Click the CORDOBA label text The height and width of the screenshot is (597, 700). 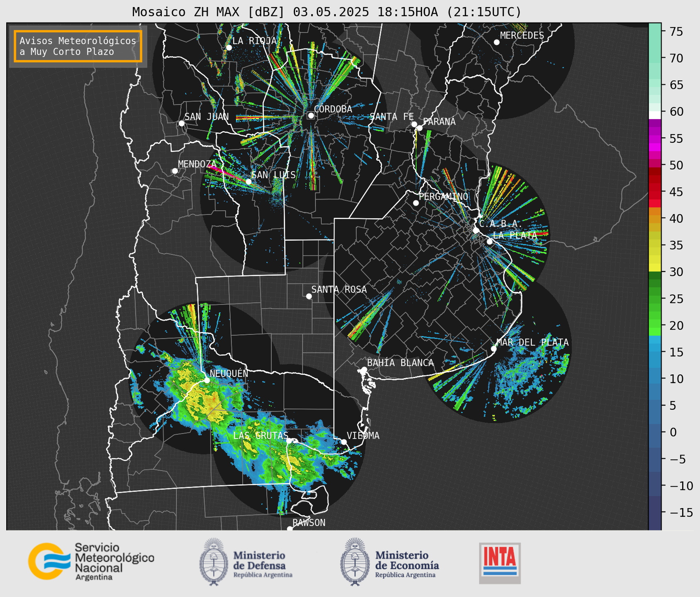(x=333, y=109)
